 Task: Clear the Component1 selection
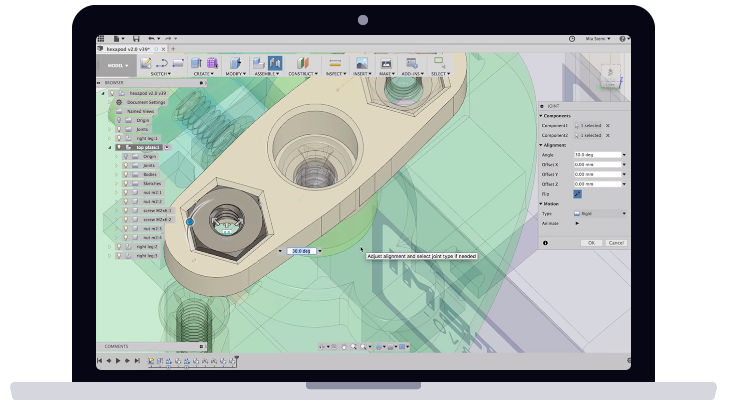608,126
